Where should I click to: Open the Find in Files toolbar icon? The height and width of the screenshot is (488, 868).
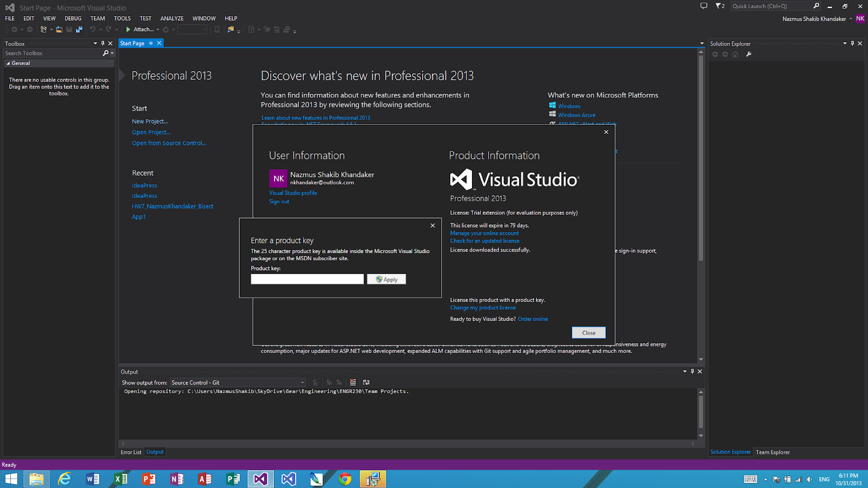[229, 30]
